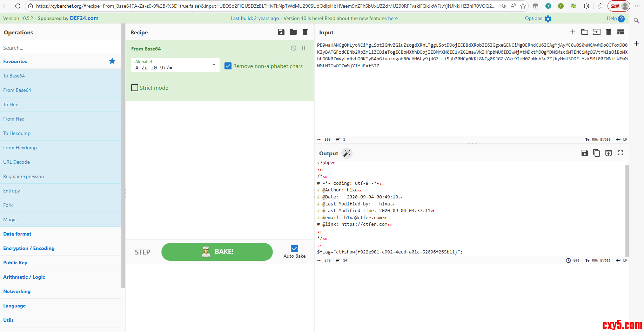Save output to file
Viewport: 644px width, 332px height.
click(x=584, y=153)
